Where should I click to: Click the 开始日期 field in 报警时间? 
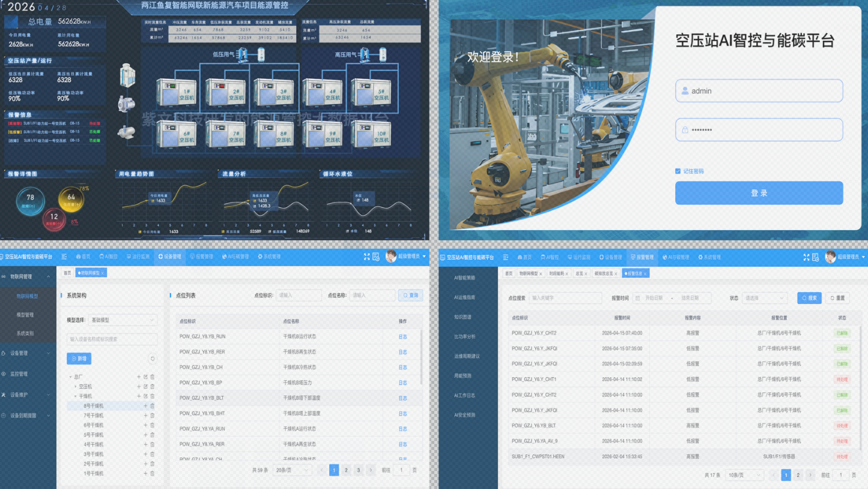point(654,298)
